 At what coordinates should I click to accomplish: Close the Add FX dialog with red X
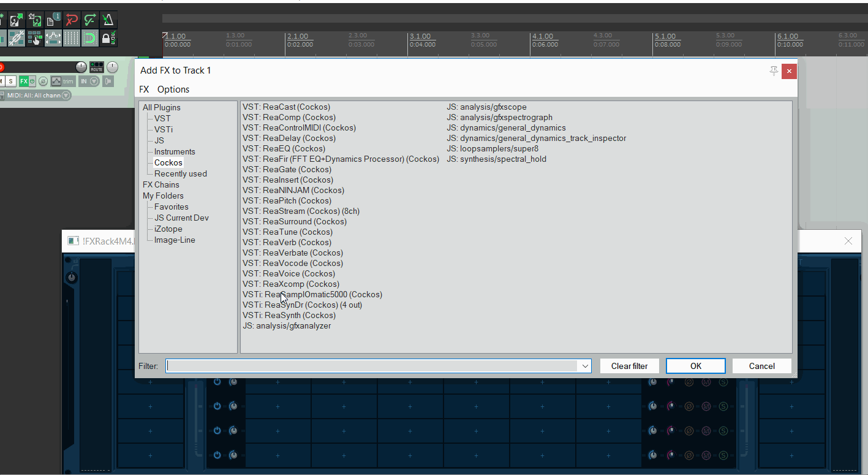[x=789, y=71]
